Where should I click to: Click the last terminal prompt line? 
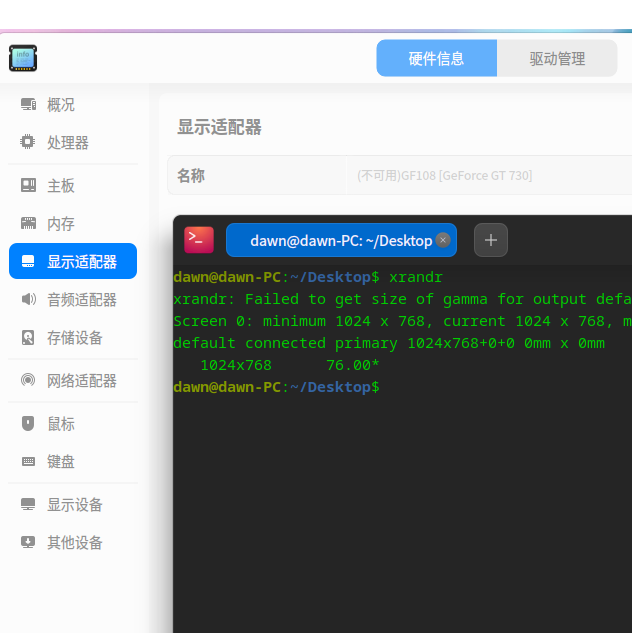coord(276,387)
